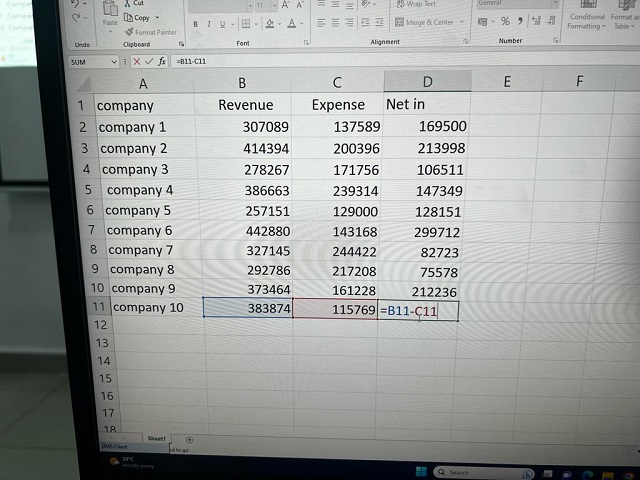The height and width of the screenshot is (480, 640).
Task: Open the Merge & Center dropdown arrow
Action: click(462, 22)
